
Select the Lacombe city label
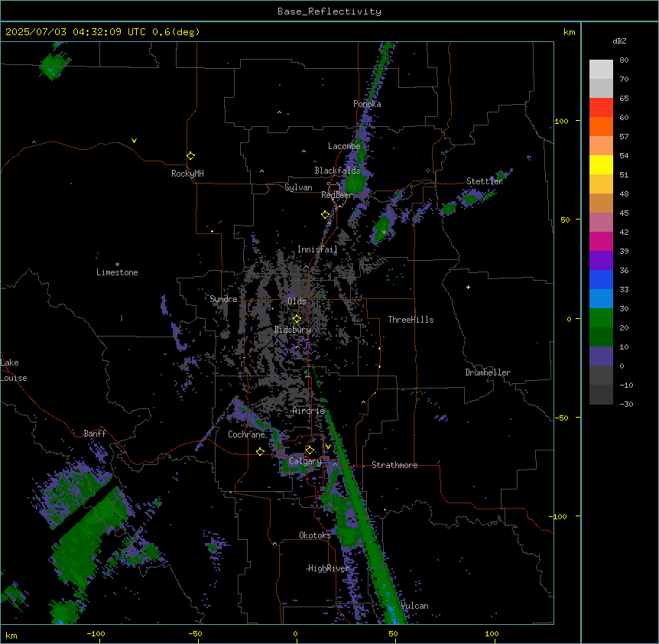coord(344,146)
